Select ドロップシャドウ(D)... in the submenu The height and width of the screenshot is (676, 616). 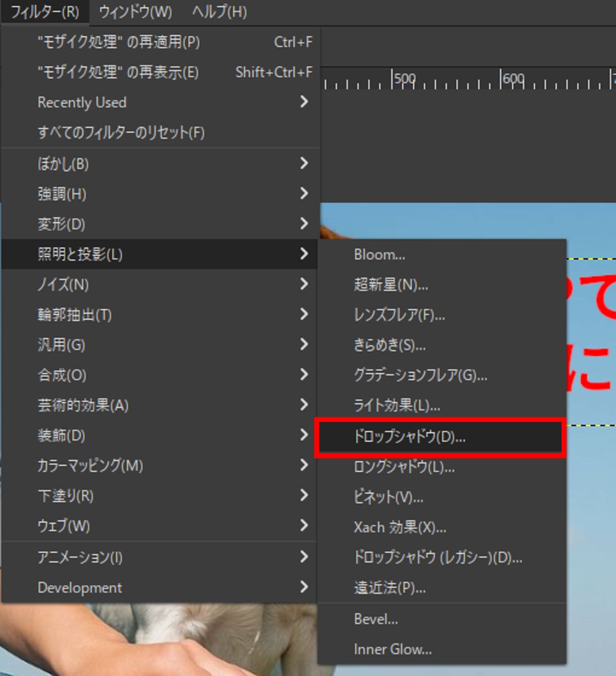(409, 437)
